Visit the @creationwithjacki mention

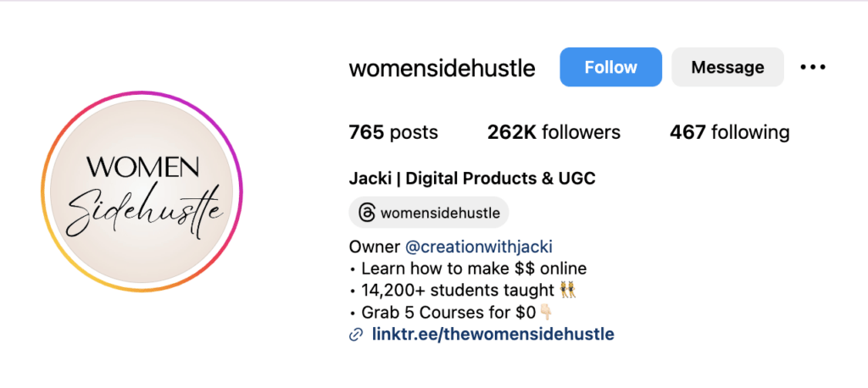point(479,247)
